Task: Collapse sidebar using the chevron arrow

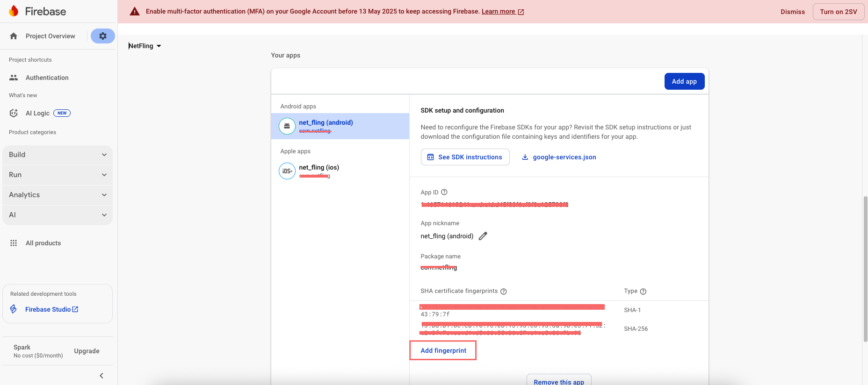Action: tap(101, 376)
